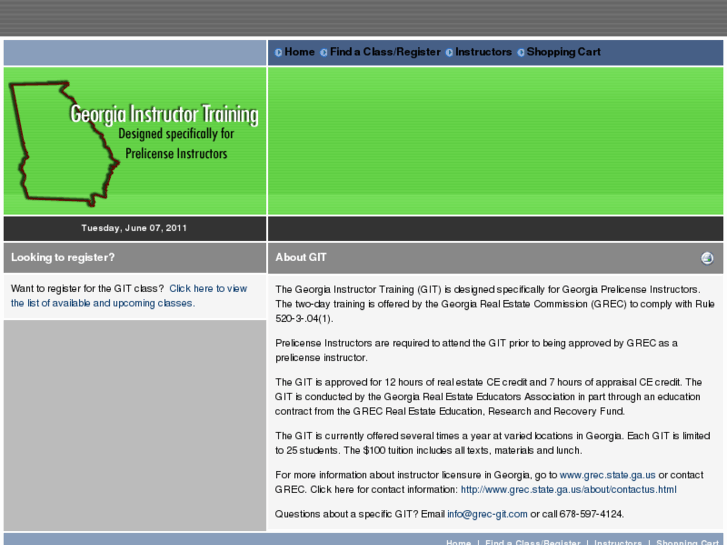Open Find a Class/Register in top navigation

click(385, 52)
